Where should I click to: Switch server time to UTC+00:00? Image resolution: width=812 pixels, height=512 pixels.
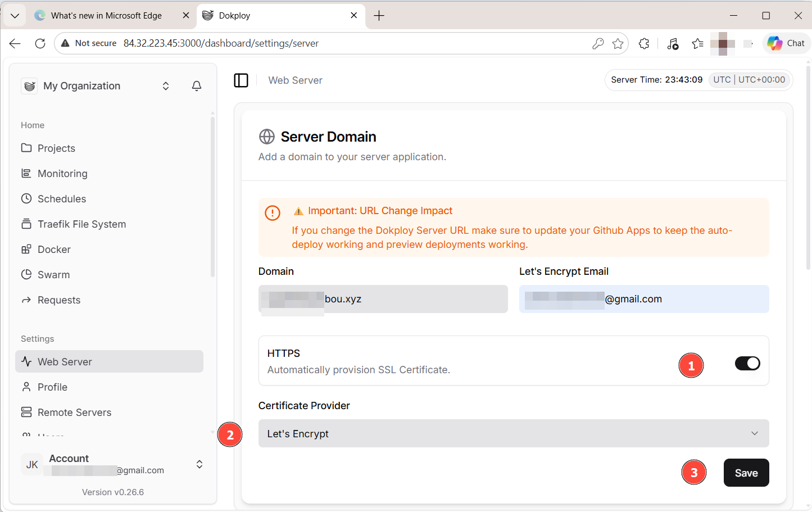click(761, 80)
